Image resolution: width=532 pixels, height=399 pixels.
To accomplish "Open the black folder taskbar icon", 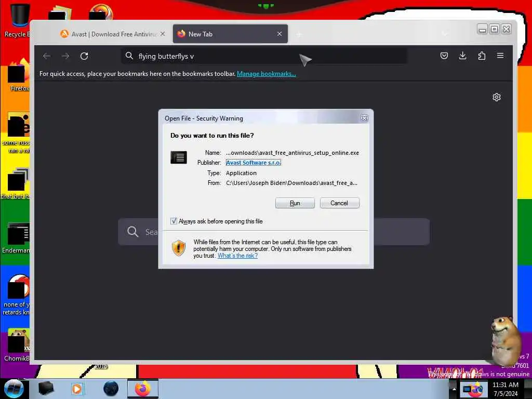I will pyautogui.click(x=46, y=389).
